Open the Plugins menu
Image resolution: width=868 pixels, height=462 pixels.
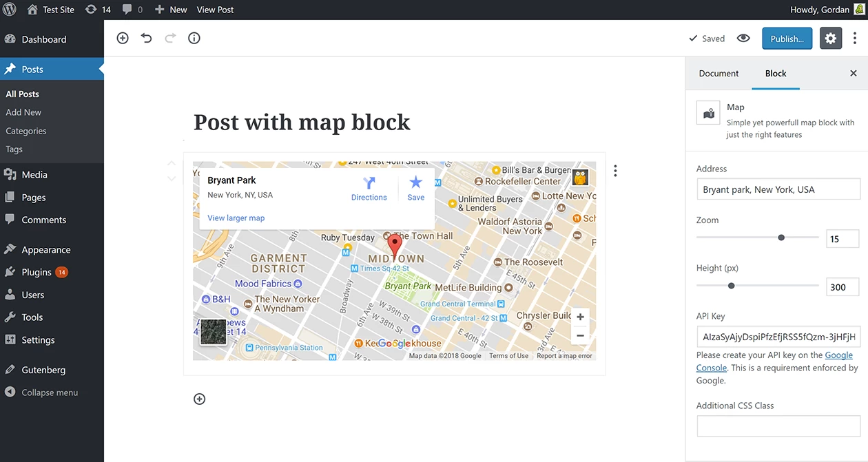point(52,272)
